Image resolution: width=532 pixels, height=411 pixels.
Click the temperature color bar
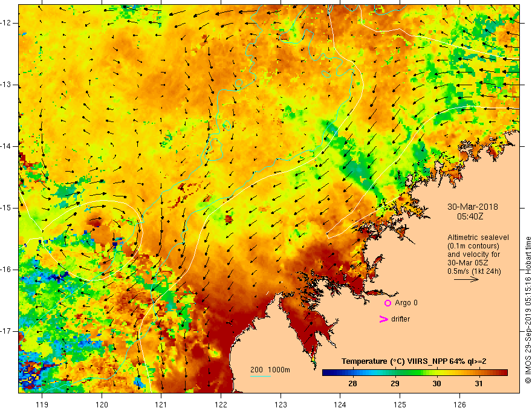coord(415,373)
